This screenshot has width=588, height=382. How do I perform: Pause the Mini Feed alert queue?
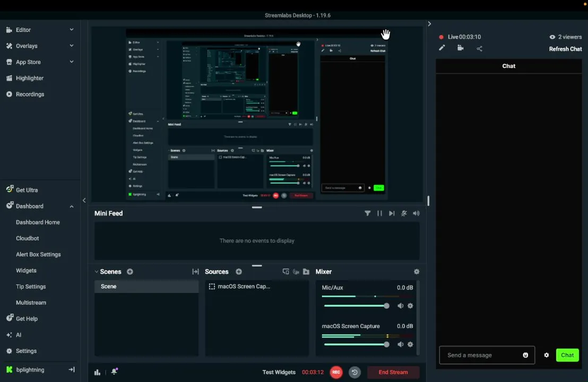pos(379,213)
